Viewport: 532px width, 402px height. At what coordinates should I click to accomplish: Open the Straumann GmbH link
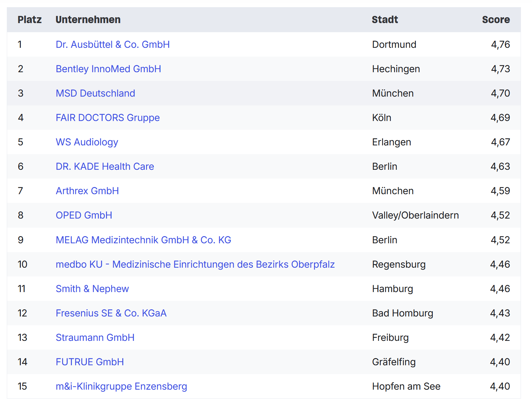pos(95,337)
